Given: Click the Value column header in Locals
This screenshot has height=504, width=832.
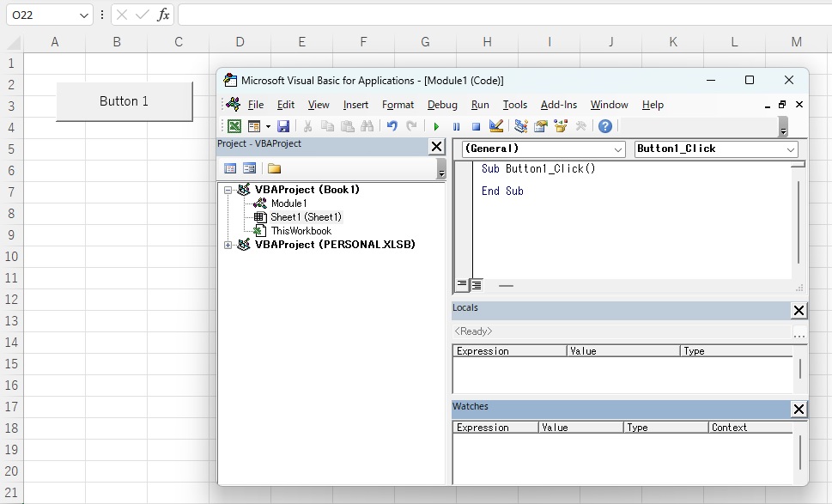Looking at the screenshot, I should (623, 351).
